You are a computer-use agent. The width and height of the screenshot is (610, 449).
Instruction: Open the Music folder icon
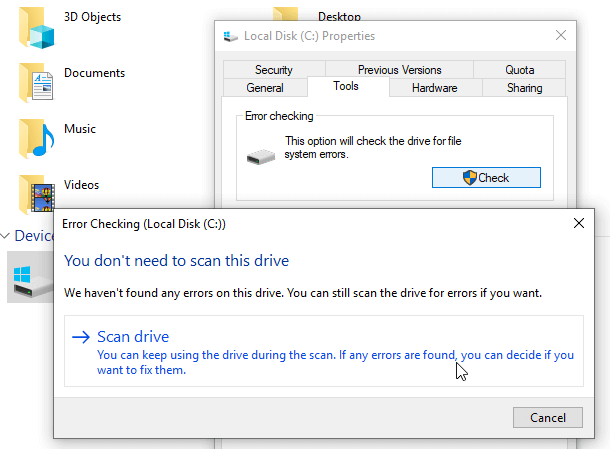tap(36, 139)
